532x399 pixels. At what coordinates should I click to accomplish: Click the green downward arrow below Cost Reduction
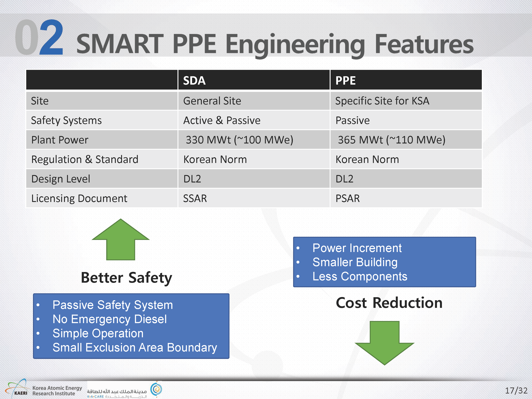pos(384,343)
